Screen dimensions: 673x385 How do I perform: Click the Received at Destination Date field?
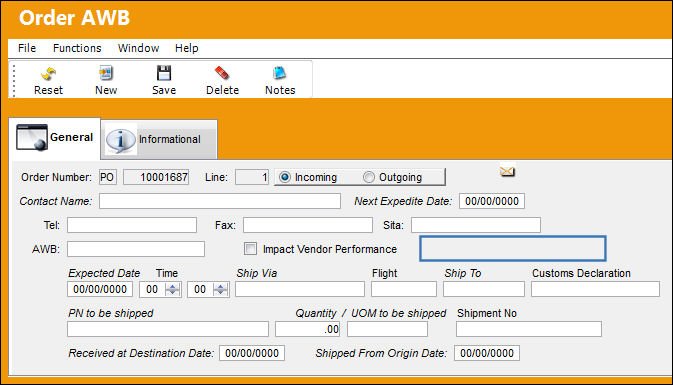pos(252,353)
